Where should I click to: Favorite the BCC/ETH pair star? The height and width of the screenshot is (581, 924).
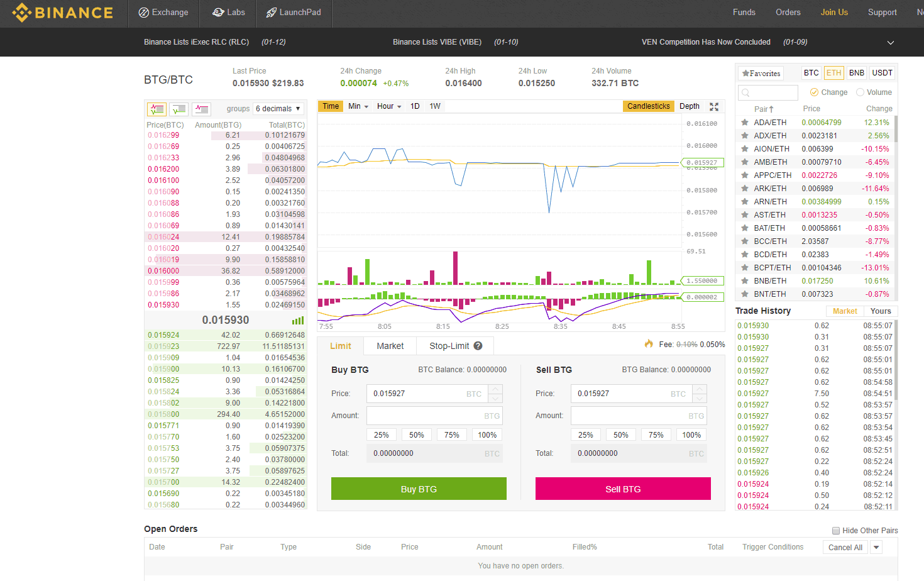click(745, 241)
